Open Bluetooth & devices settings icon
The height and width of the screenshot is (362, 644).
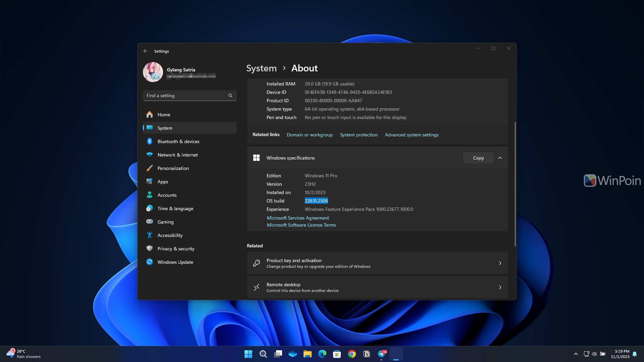point(150,141)
